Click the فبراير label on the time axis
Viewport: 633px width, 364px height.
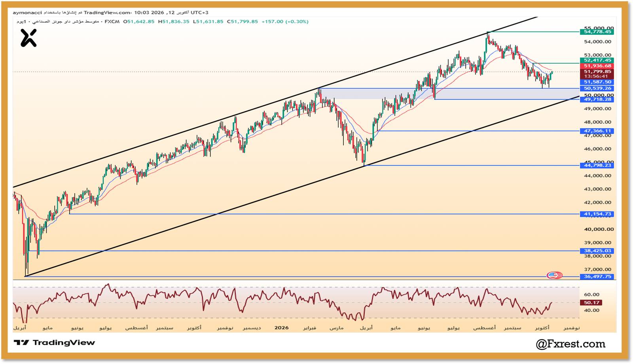[x=310, y=328]
